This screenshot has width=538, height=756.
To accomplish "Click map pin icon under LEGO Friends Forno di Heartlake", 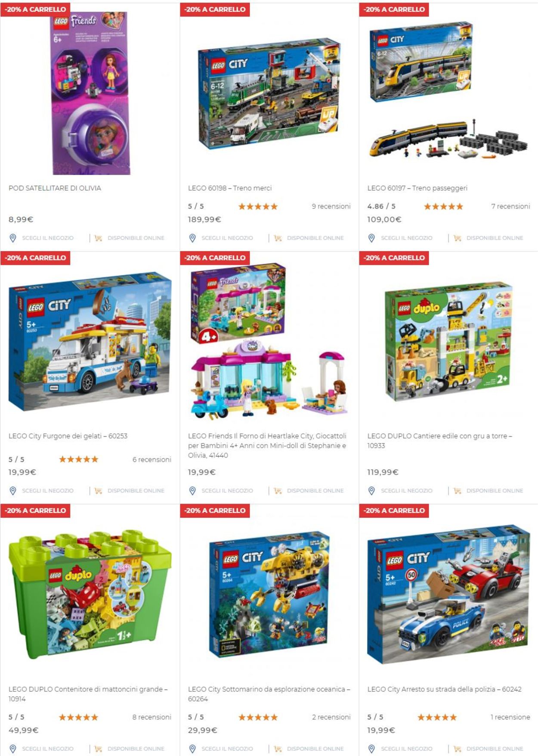I will [x=192, y=491].
